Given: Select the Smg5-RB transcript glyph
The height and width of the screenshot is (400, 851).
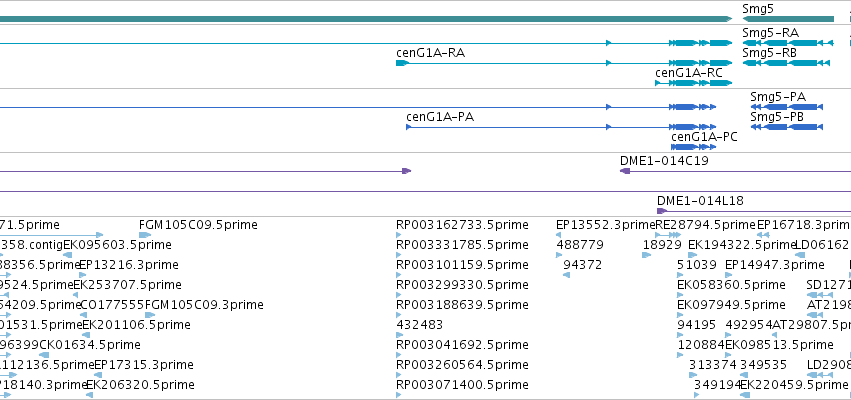Looking at the screenshot, I should [786, 63].
